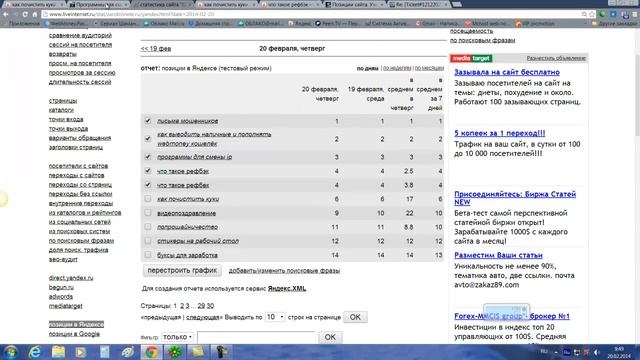Viewport: 640px width, 360px height.
Task: Open the first 'как почистить куки' browser tab
Action: [33, 4]
